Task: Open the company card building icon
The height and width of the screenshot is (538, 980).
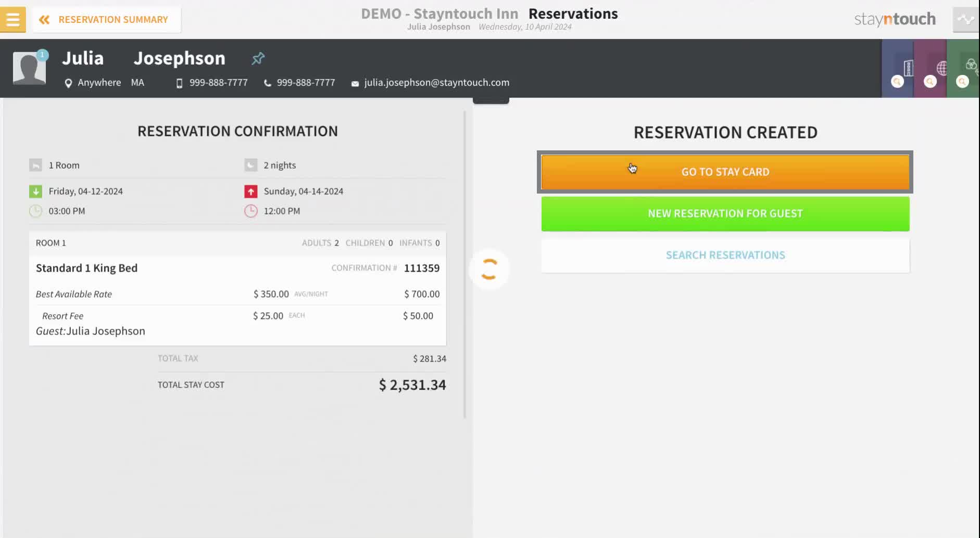Action: click(x=908, y=68)
